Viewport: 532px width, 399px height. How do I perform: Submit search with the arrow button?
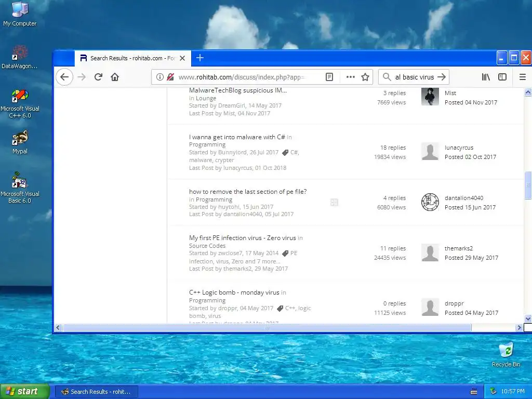tap(442, 77)
